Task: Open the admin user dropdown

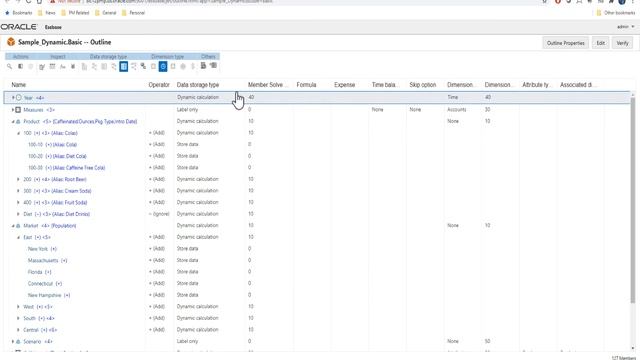Action: point(625,27)
